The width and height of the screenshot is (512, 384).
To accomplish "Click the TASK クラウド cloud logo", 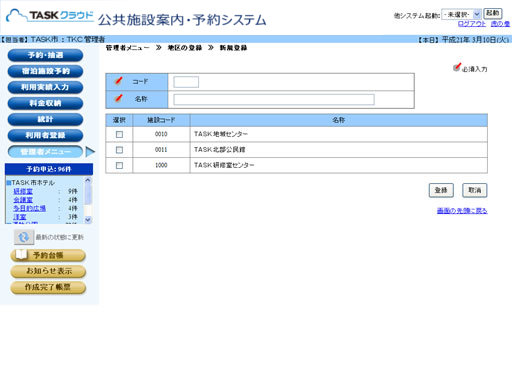I will [50, 16].
